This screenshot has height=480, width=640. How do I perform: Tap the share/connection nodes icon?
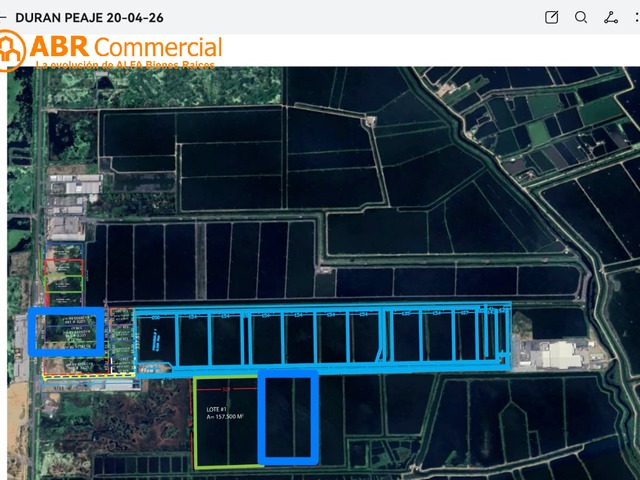[x=611, y=18]
